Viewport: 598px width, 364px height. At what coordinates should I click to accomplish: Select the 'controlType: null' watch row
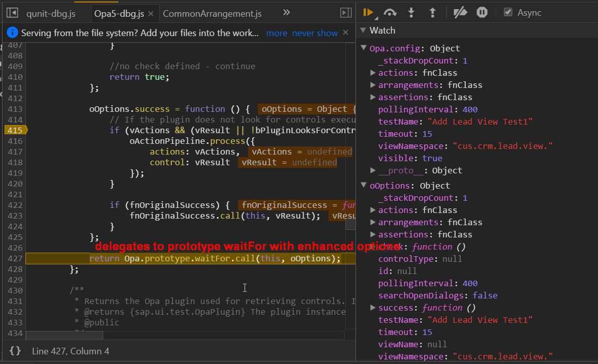pos(420,259)
